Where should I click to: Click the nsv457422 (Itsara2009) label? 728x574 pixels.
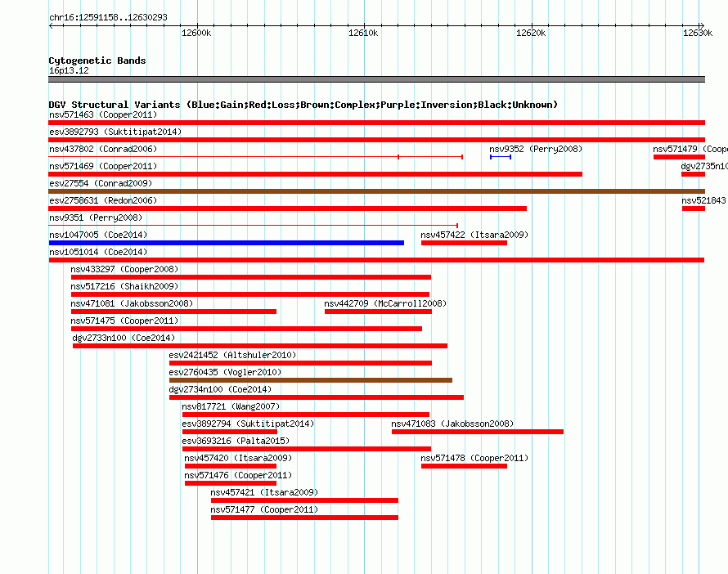[474, 235]
